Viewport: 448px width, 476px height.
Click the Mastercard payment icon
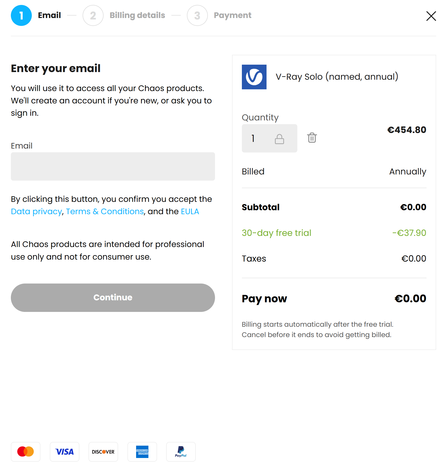[26, 452]
